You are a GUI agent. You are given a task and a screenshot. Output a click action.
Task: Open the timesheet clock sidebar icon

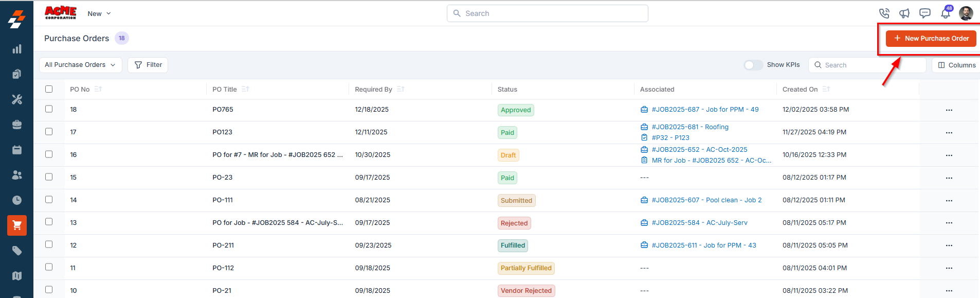point(17,200)
